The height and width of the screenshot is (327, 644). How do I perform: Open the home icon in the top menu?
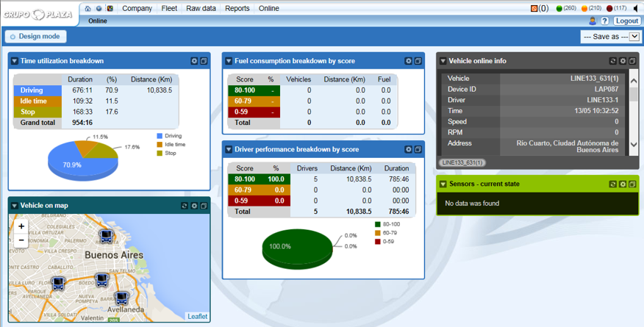point(87,8)
